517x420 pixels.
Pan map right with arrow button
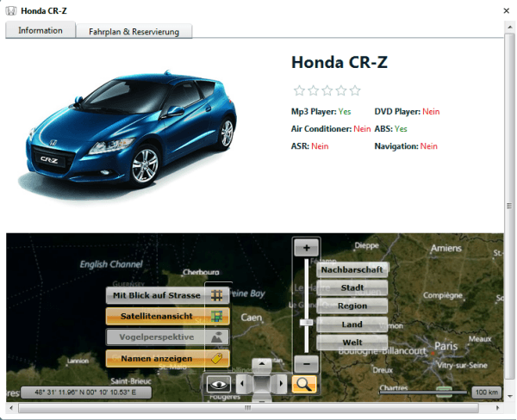click(x=281, y=384)
